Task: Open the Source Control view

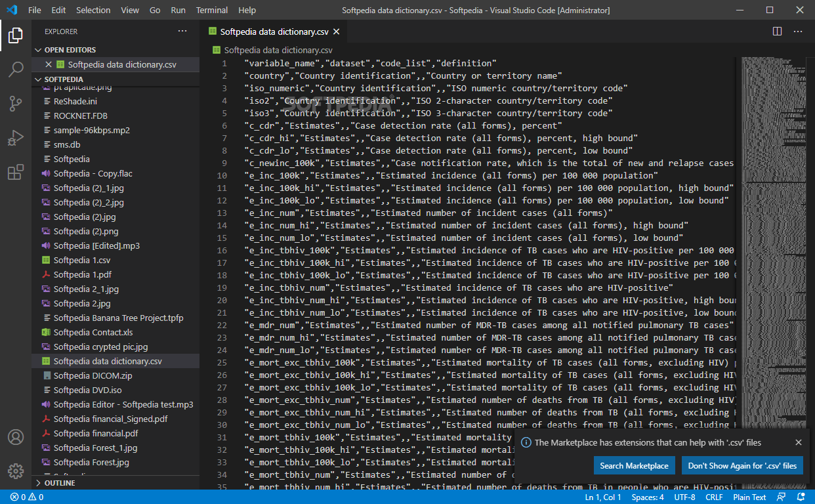Action: [16, 103]
